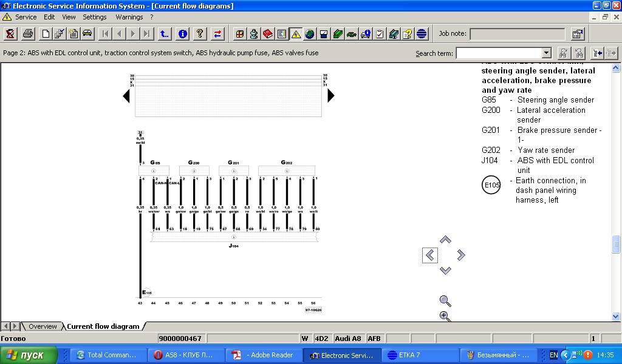The height and width of the screenshot is (364, 622).
Task: Click the vertical scrollbar thumb on right
Action: tap(617, 244)
